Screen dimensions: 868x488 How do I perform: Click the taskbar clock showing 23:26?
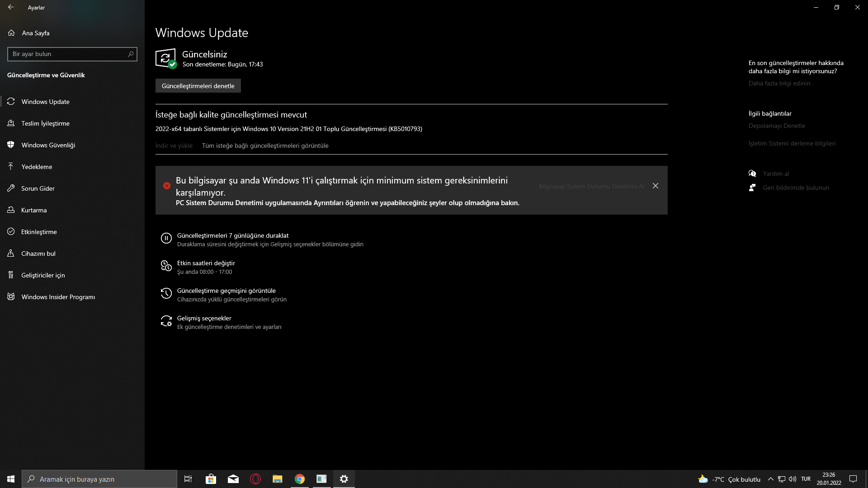(829, 479)
